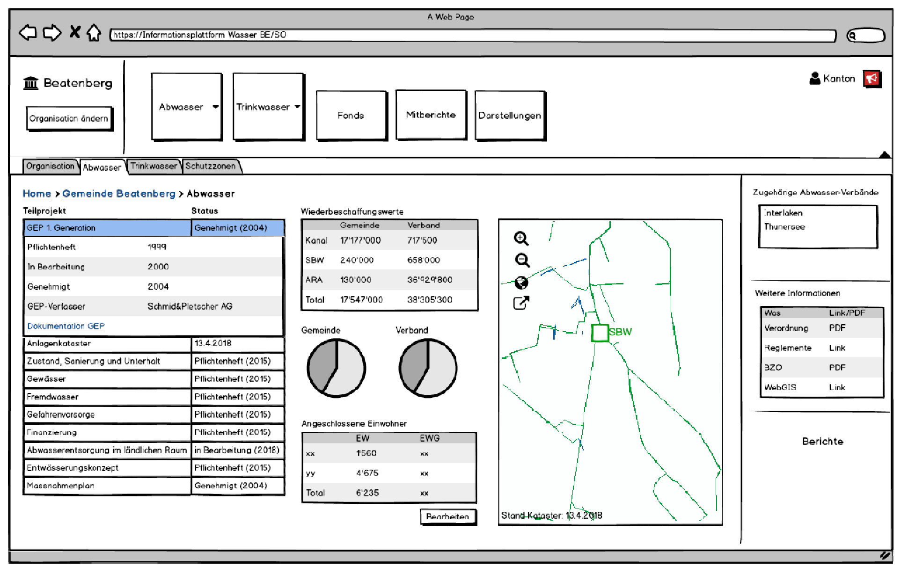Click the Bearbeiten button
Viewport: 923px width, 588px height.
pyautogui.click(x=447, y=516)
